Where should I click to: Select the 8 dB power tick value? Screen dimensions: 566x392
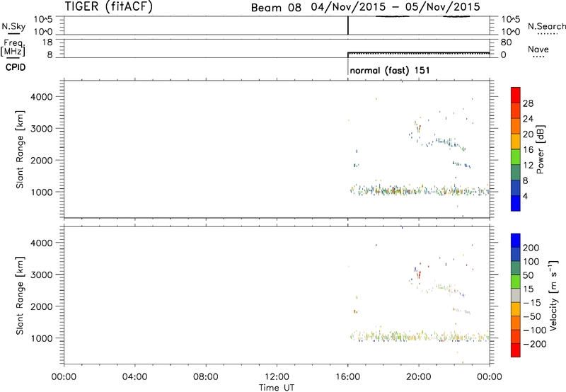[x=525, y=180]
